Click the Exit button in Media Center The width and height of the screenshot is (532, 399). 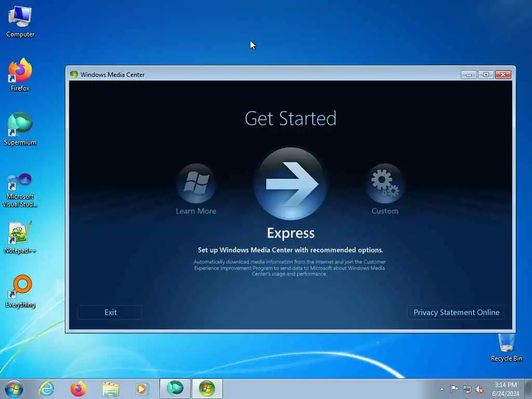[x=110, y=312]
